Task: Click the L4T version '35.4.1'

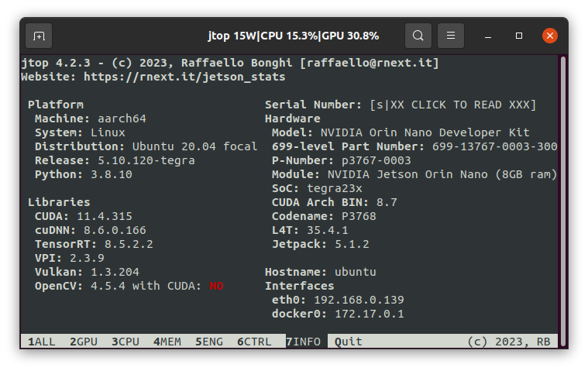Action: point(328,230)
